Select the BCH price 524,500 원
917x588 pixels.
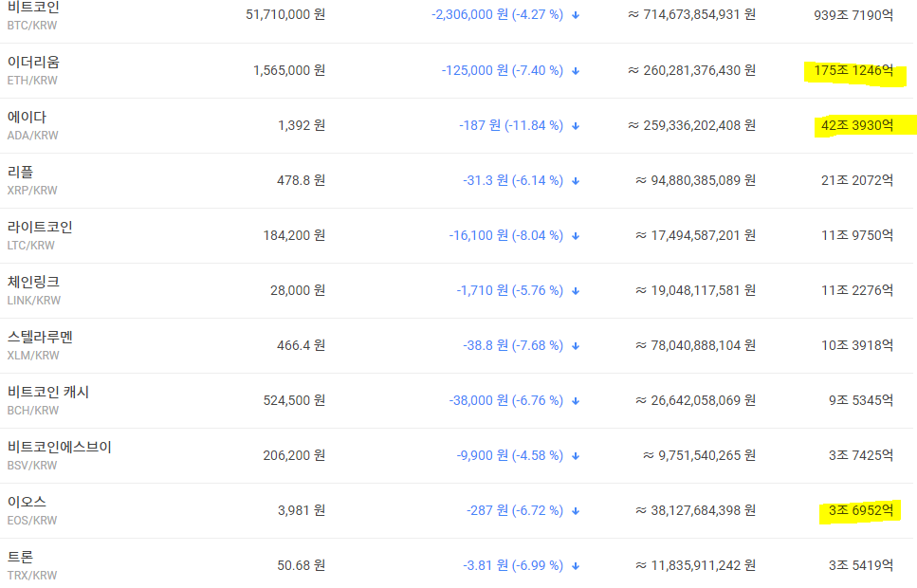[x=294, y=400]
